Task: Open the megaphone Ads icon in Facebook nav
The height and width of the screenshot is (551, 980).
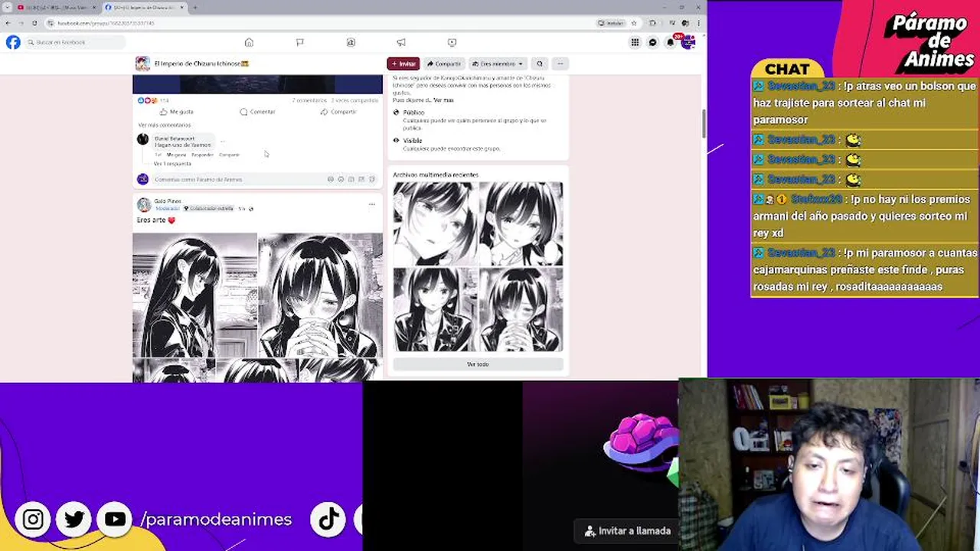Action: 401,42
